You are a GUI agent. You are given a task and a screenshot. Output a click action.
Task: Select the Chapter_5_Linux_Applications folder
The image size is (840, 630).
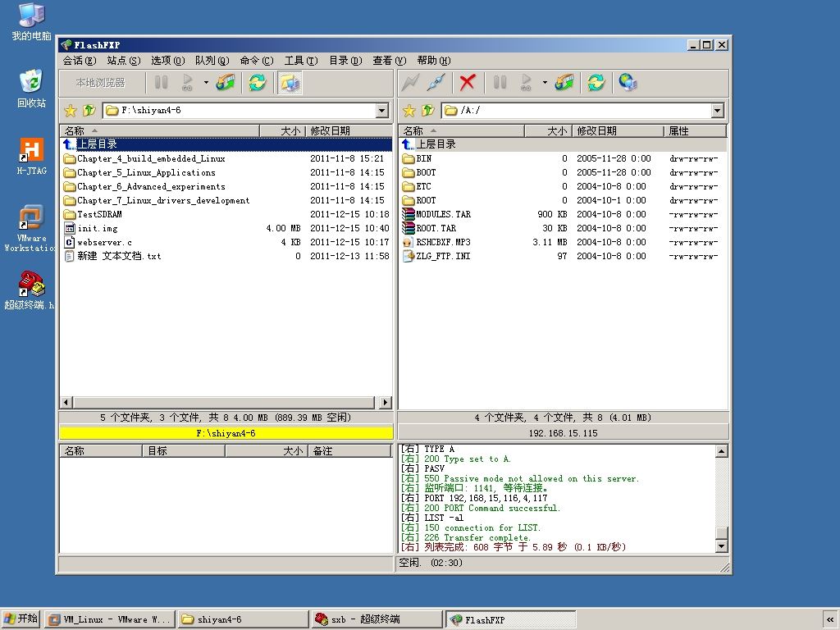pyautogui.click(x=226, y=172)
